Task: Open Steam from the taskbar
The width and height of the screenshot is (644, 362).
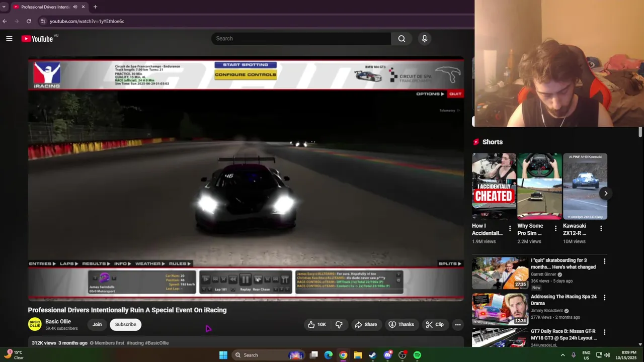Action: pos(372,355)
